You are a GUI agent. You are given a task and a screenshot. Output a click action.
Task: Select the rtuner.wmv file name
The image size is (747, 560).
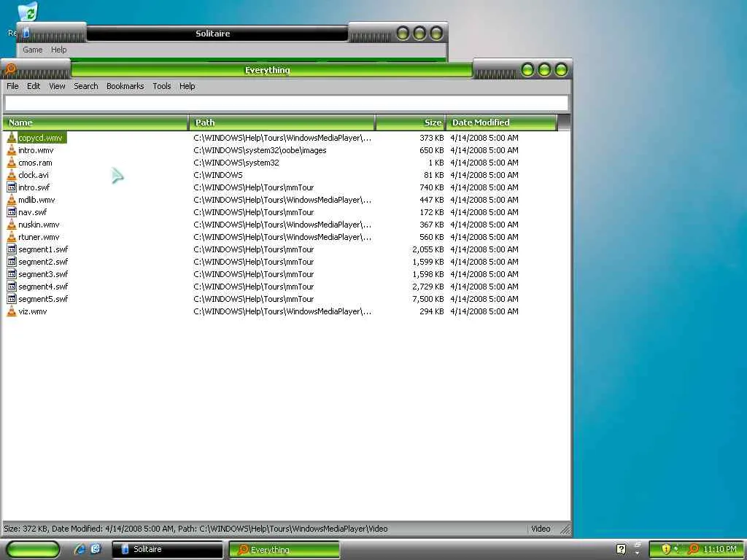[39, 237]
